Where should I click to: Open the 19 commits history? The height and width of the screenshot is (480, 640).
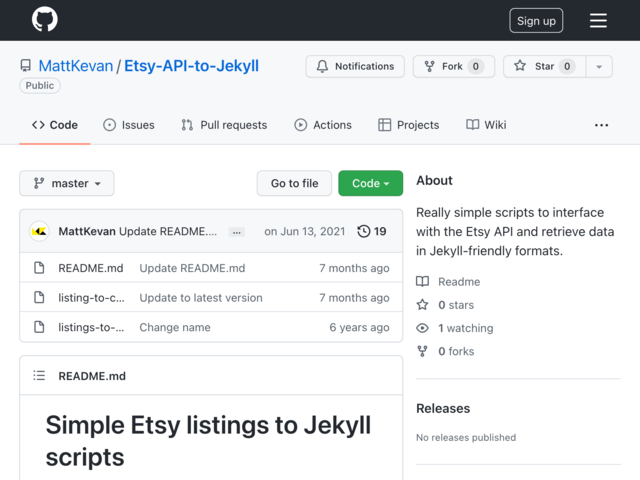click(372, 231)
